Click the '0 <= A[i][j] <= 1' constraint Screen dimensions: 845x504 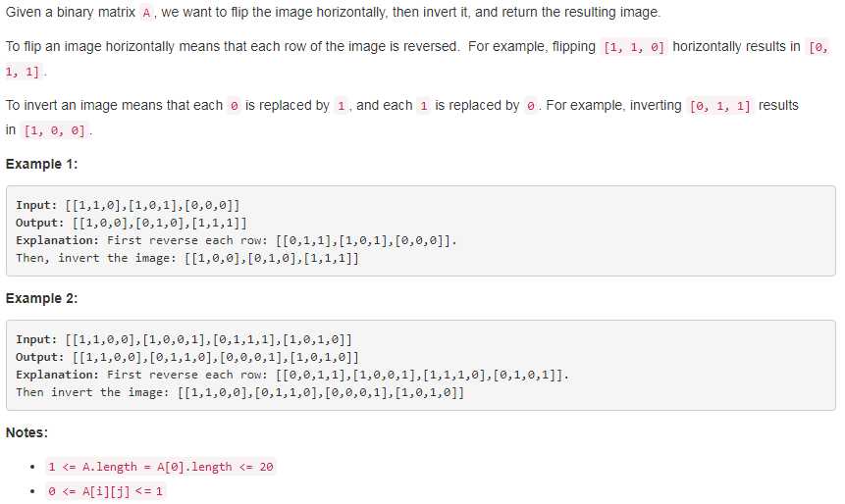[x=105, y=491]
